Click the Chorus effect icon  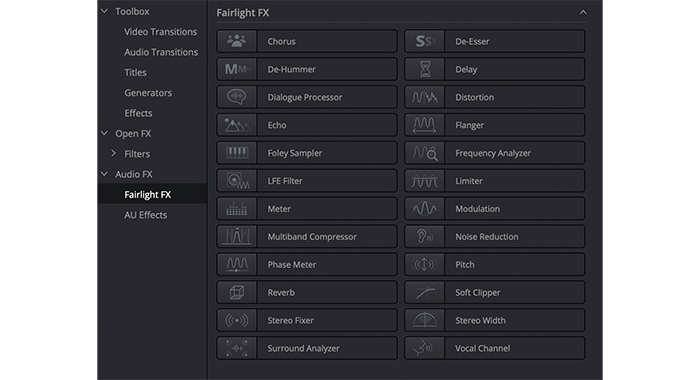pyautogui.click(x=237, y=41)
